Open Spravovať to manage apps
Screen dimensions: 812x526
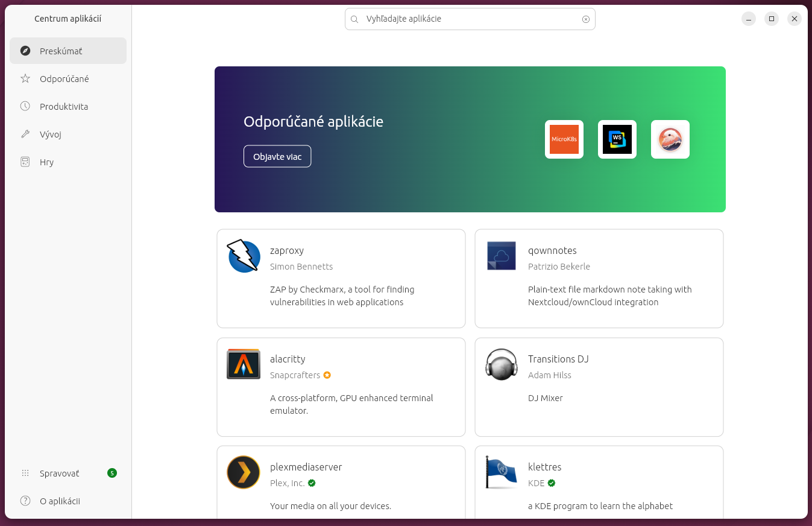[68, 473]
